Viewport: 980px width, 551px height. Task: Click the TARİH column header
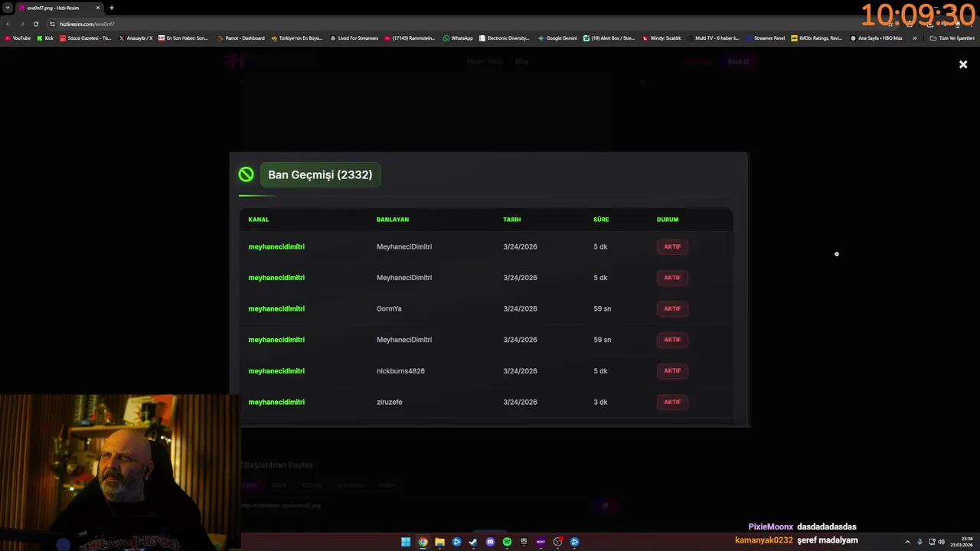coord(512,220)
